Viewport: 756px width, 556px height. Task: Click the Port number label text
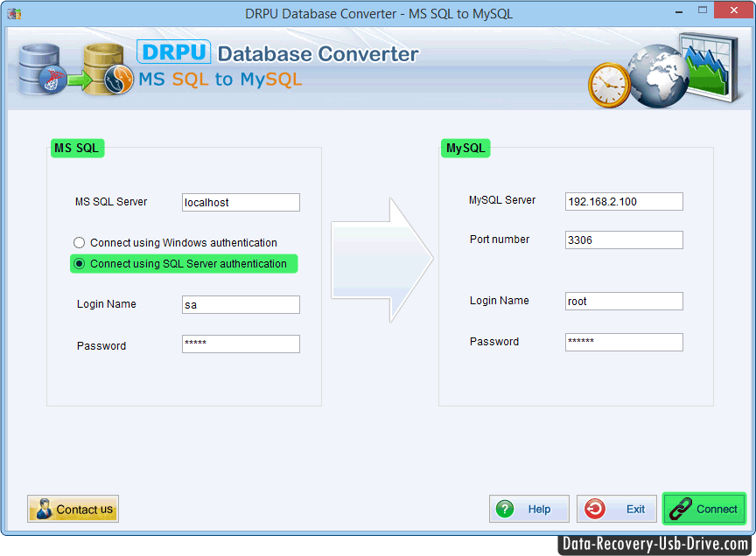pyautogui.click(x=500, y=240)
